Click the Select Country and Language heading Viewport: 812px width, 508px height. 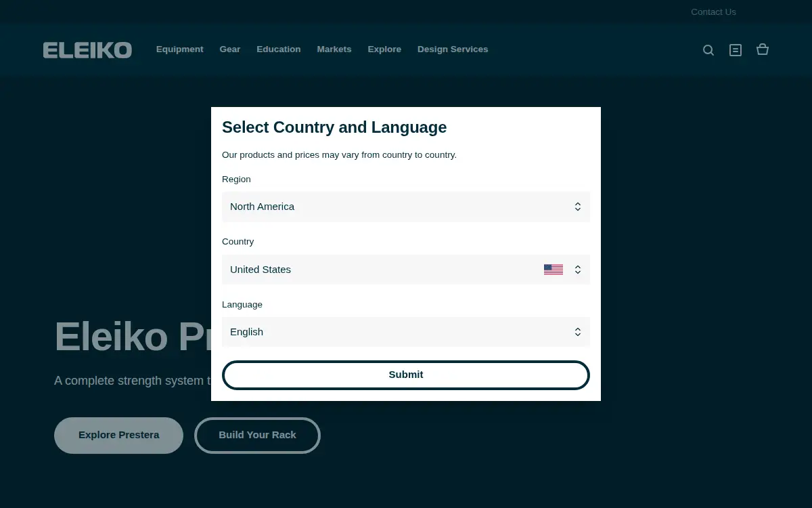point(334,127)
